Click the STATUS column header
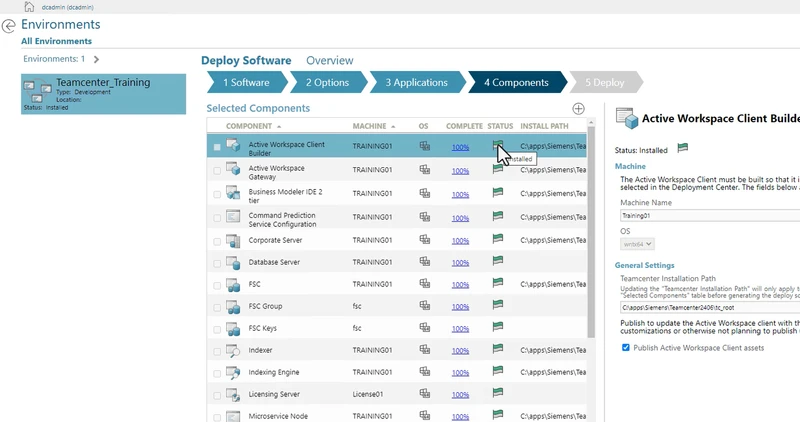This screenshot has height=422, width=800. 500,126
